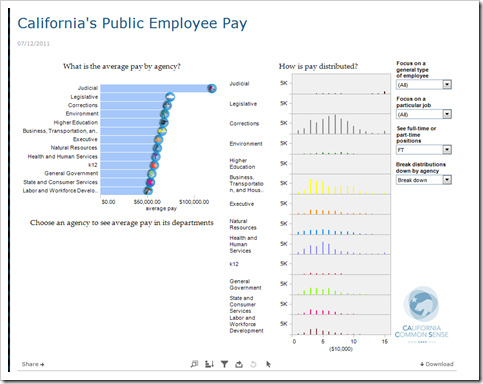Click the Legislative icon at bar end

[170, 97]
